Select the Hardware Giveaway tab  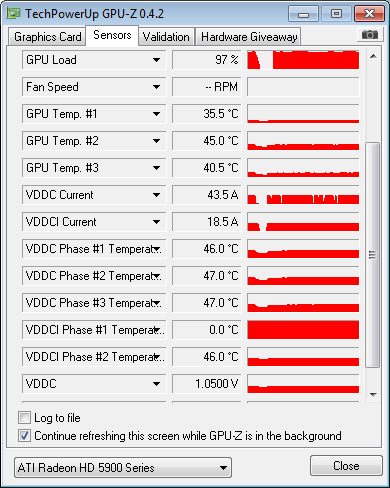click(x=249, y=37)
